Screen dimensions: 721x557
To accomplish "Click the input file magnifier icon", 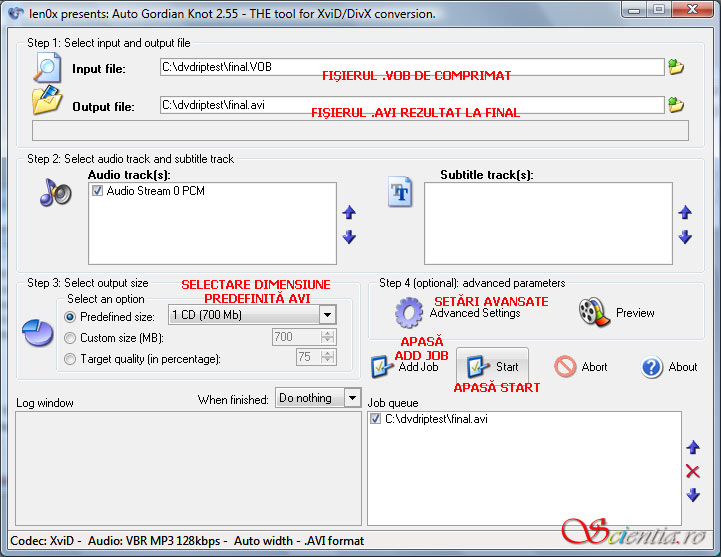I will point(47,68).
